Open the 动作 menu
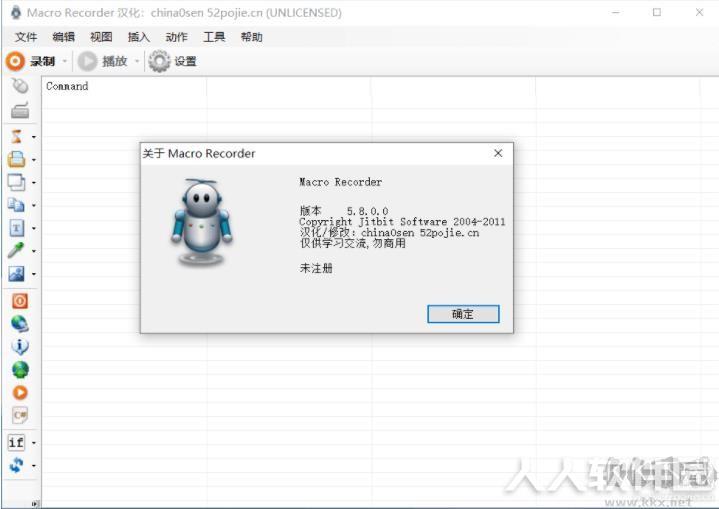The image size is (719, 509). click(x=176, y=37)
